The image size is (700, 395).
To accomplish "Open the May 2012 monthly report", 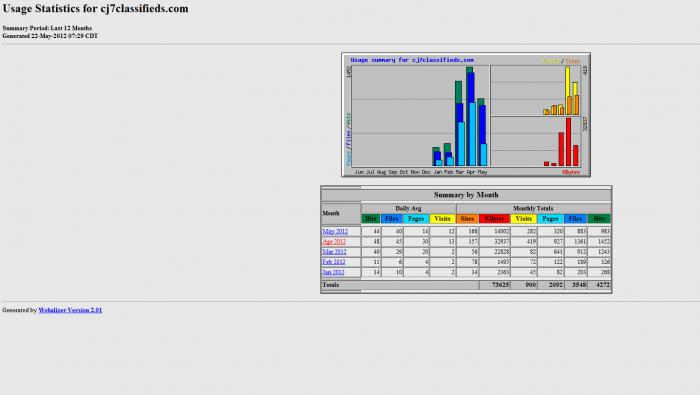I will click(335, 231).
